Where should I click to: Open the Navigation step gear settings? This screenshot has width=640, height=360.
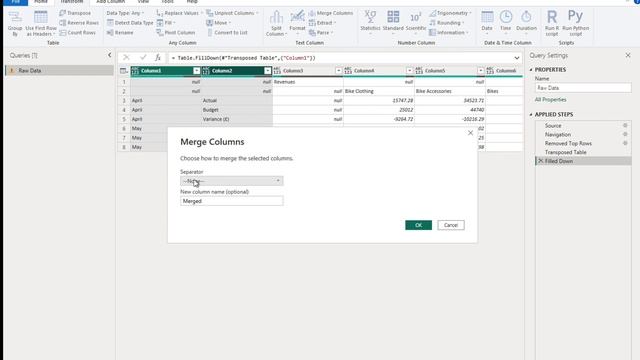tap(625, 134)
